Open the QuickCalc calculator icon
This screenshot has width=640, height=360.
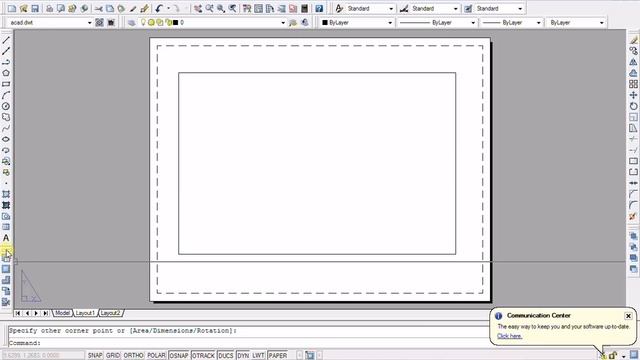304,8
